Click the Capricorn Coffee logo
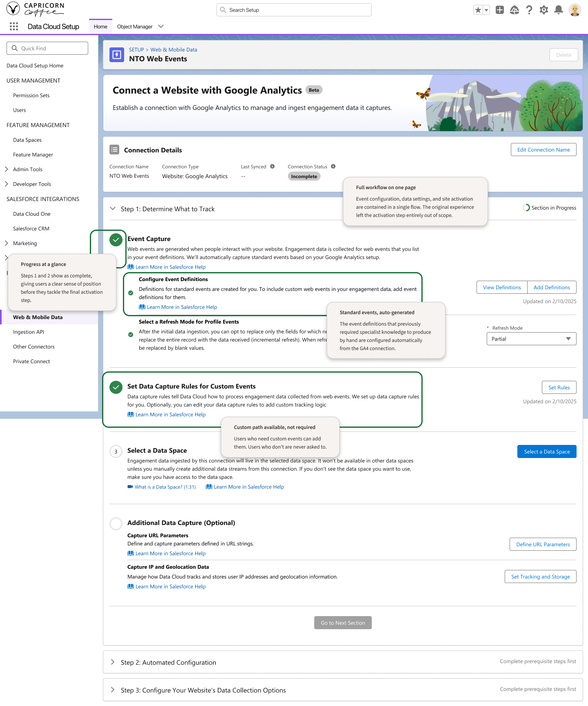 click(x=36, y=9)
